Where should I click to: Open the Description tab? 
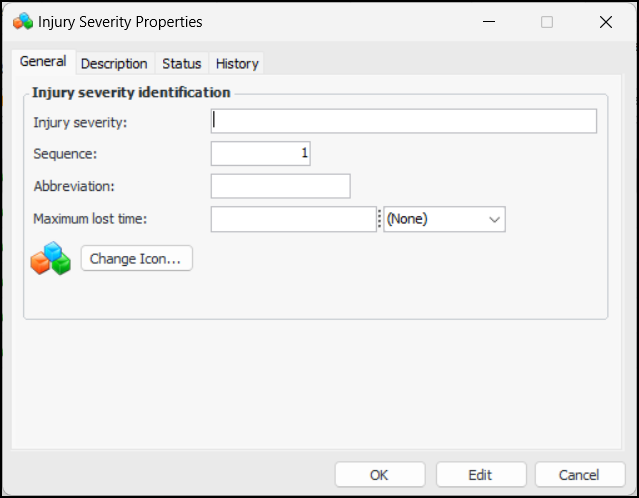114,63
